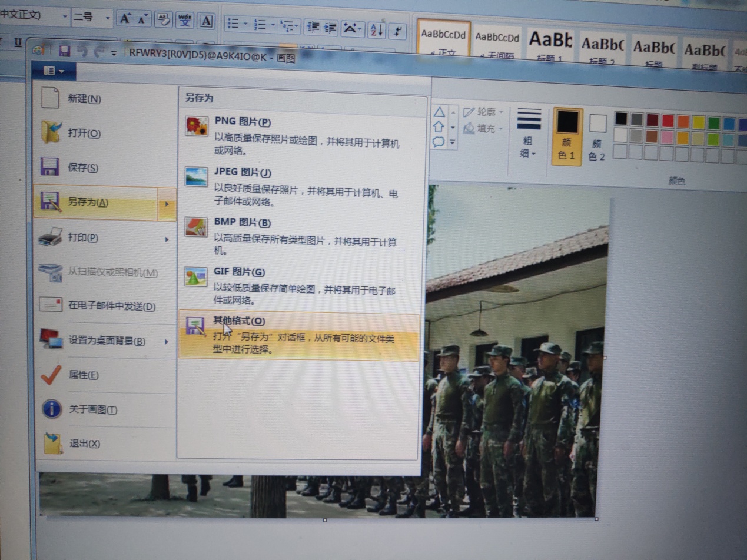Open 属性(E) image properties
Viewport: 747px width, 560px height.
(x=105, y=375)
